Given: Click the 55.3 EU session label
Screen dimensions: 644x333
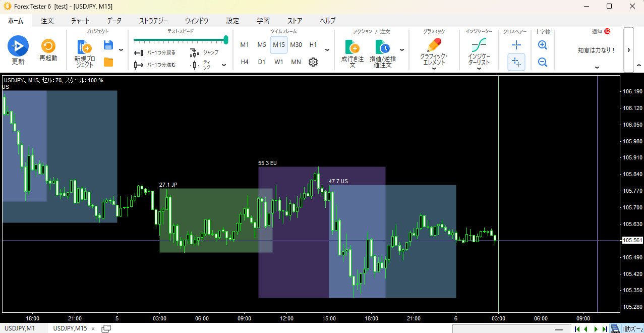Looking at the screenshot, I should (267, 163).
